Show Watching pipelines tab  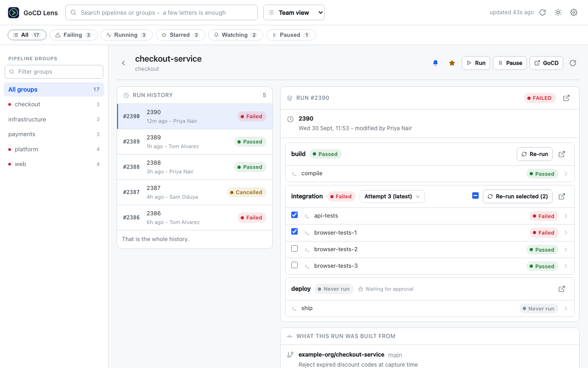[x=236, y=35]
